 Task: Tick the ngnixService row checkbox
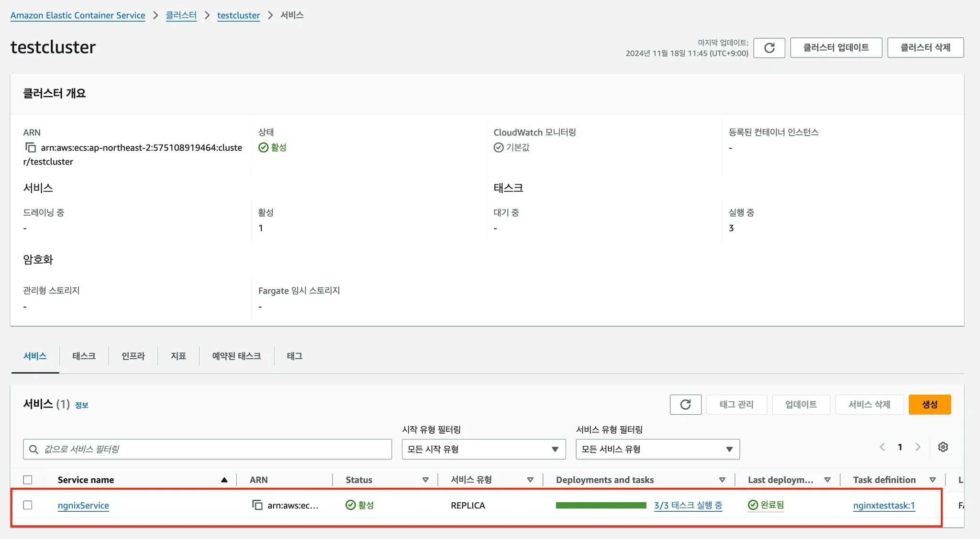[x=28, y=505]
